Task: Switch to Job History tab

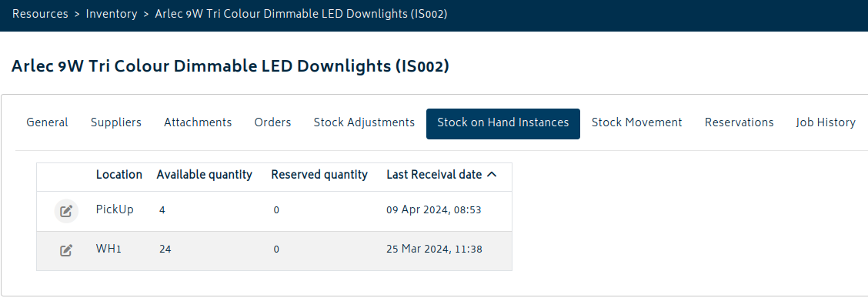Action: coord(826,122)
